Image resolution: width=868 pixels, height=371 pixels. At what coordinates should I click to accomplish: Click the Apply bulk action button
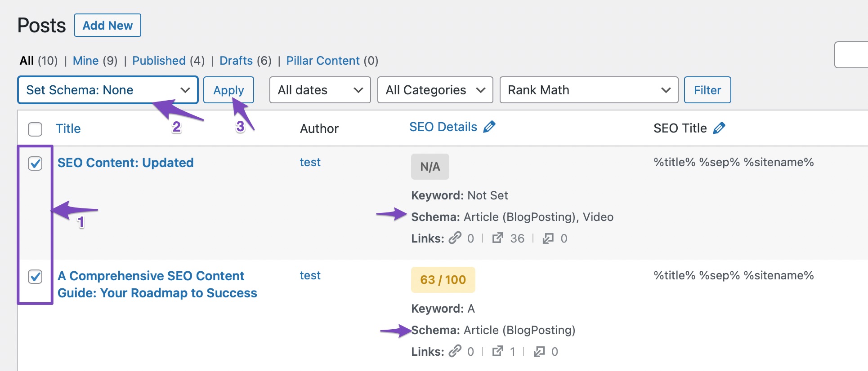coord(228,90)
